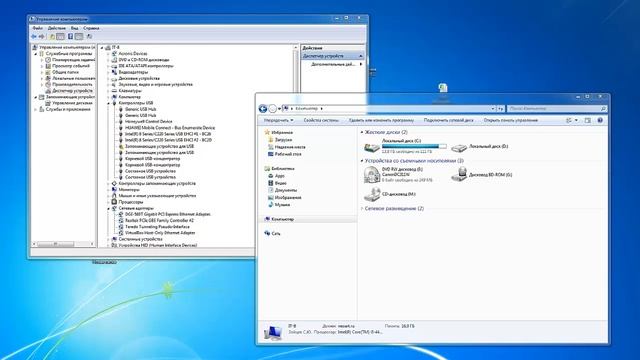The height and width of the screenshot is (360, 640).
Task: Click the Forward arrow in Computer Management toolbar
Action: 41,37
